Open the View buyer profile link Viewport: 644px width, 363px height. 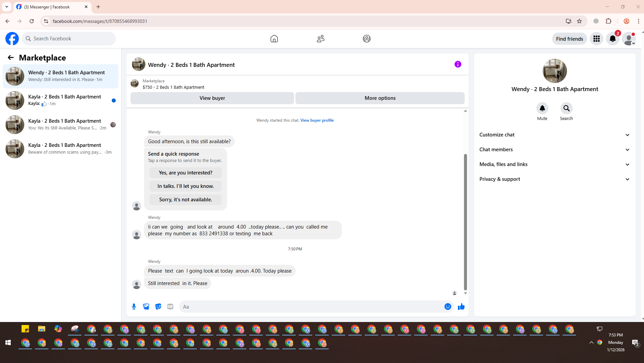pyautogui.click(x=317, y=120)
